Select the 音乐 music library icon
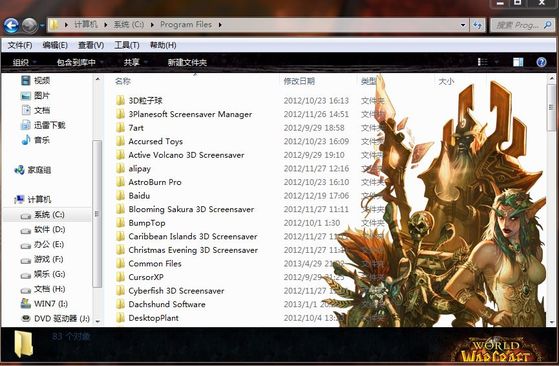Screen dimensions: 559x366 click(x=26, y=140)
